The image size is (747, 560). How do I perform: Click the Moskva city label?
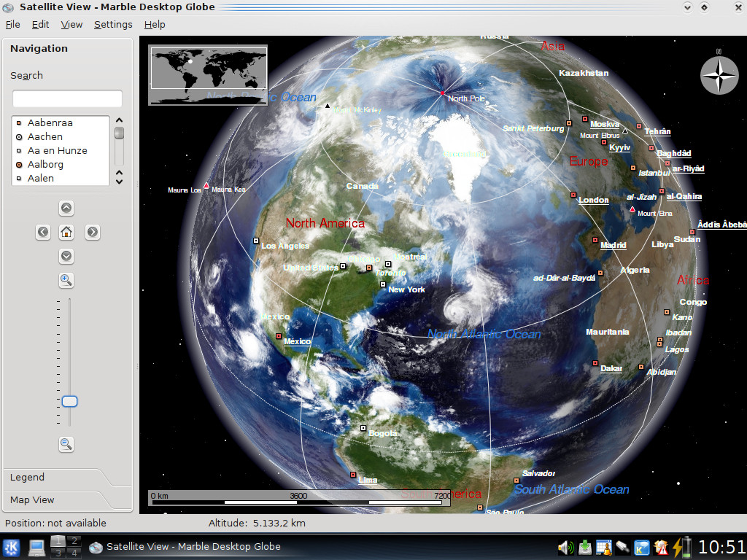(605, 124)
